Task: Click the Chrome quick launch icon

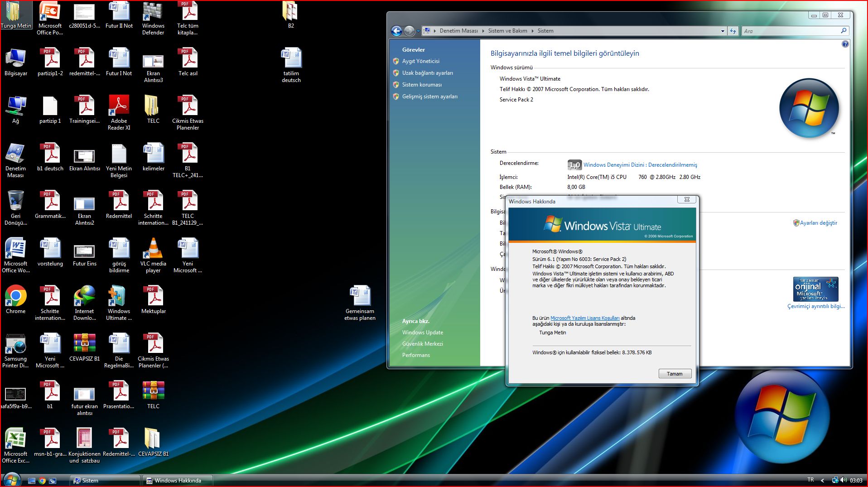Action: pyautogui.click(x=42, y=481)
